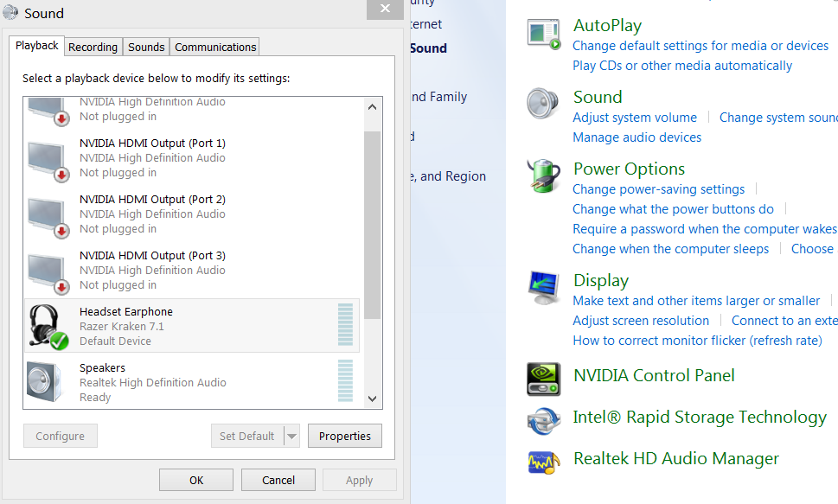Click Connect to an external display link
Screen dimensions: 838x504
point(784,321)
